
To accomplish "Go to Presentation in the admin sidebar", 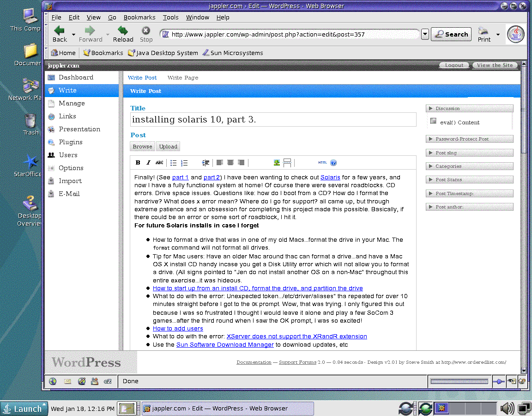I will [x=79, y=129].
